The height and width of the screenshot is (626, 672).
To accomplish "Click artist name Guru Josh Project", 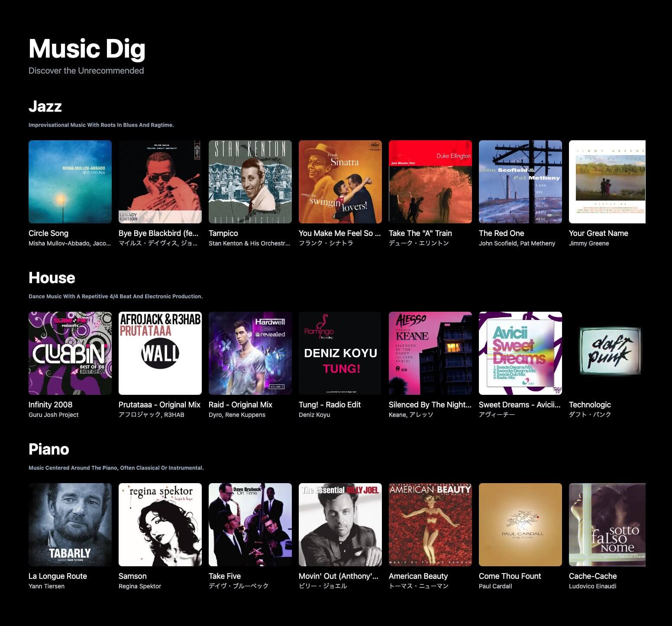I will coord(54,415).
